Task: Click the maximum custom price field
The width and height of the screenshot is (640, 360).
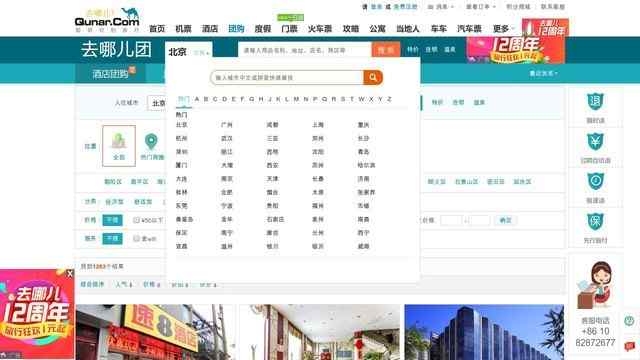Action: [x=480, y=220]
